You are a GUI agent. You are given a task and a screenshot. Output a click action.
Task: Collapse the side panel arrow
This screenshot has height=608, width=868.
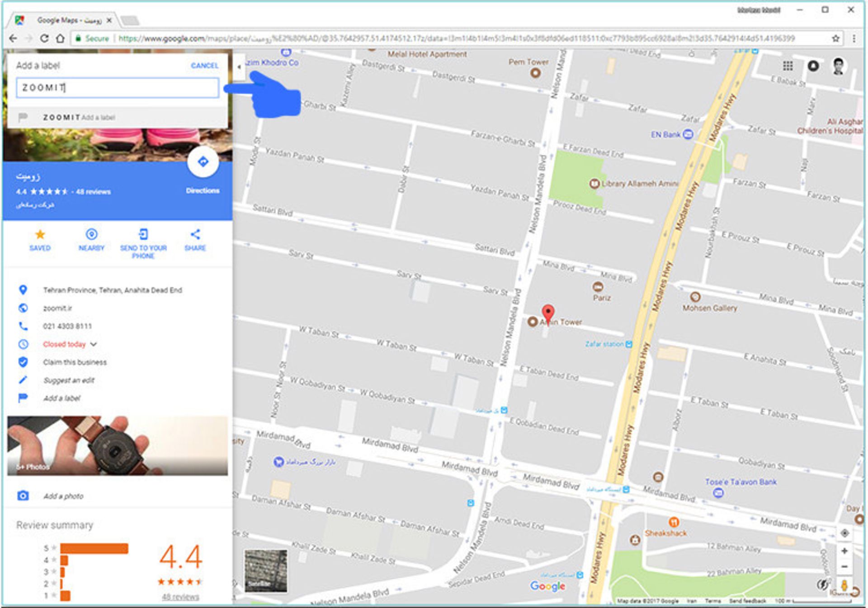click(x=239, y=67)
